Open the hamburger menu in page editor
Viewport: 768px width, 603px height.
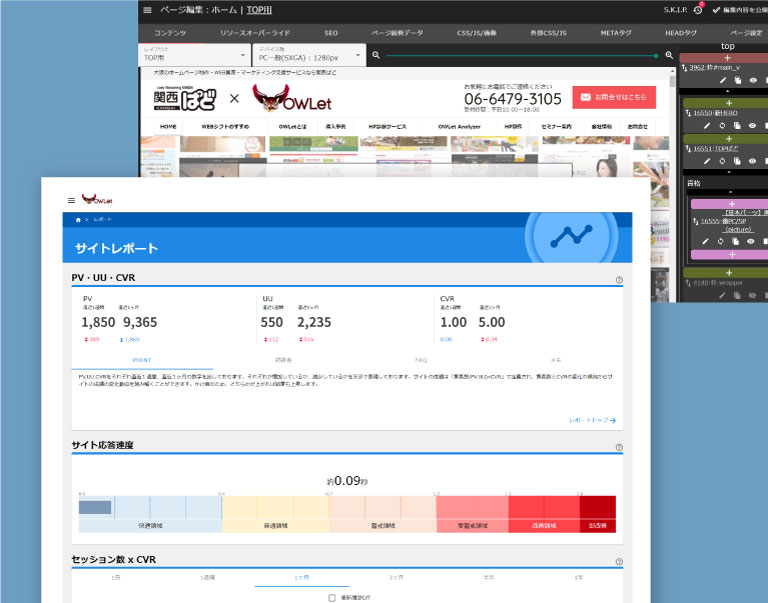148,10
